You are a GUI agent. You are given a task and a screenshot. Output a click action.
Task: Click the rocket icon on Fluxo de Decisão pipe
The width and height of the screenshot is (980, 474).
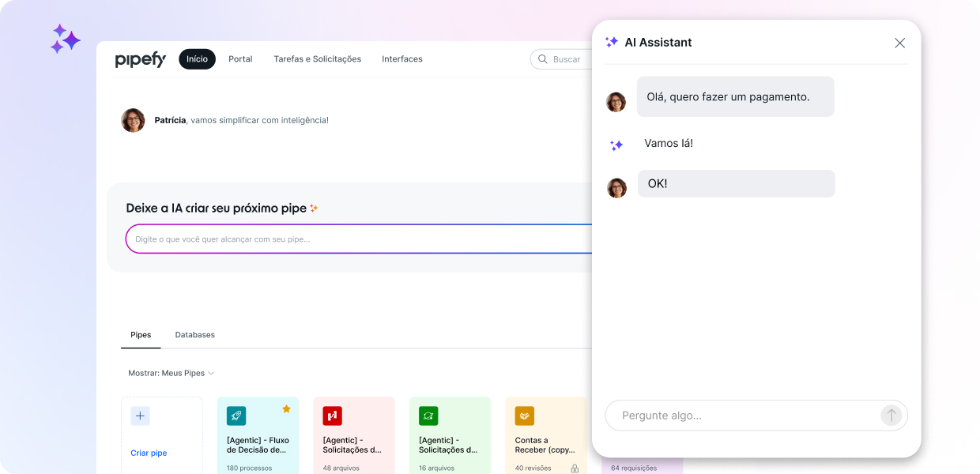tap(236, 416)
